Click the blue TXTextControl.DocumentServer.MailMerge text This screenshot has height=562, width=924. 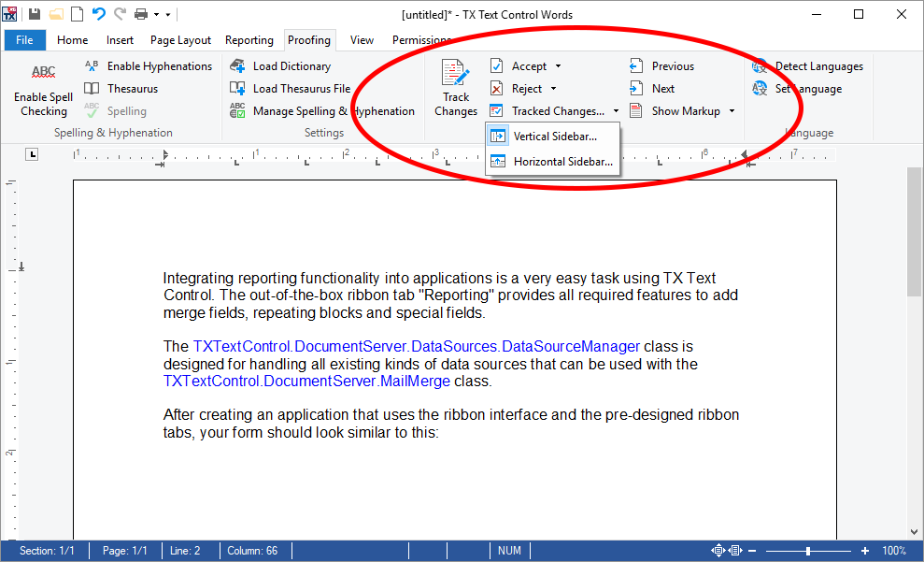tap(306, 381)
